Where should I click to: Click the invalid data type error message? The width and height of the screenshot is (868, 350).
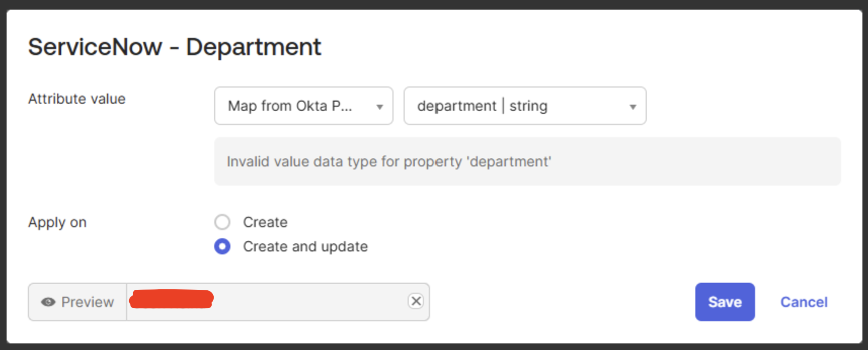click(389, 161)
